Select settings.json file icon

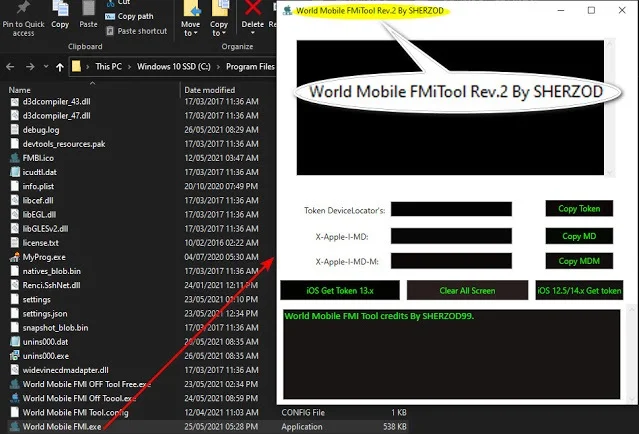[15, 313]
